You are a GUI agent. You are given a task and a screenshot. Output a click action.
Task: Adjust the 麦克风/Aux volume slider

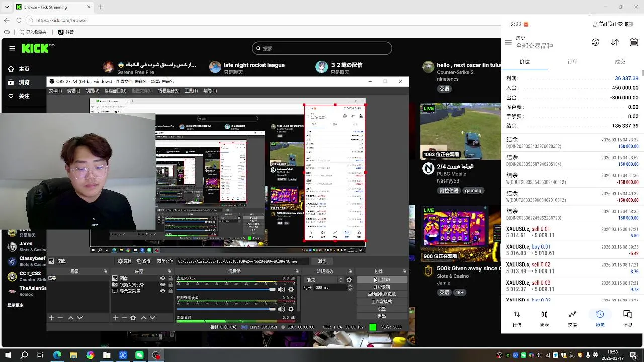[226, 289]
